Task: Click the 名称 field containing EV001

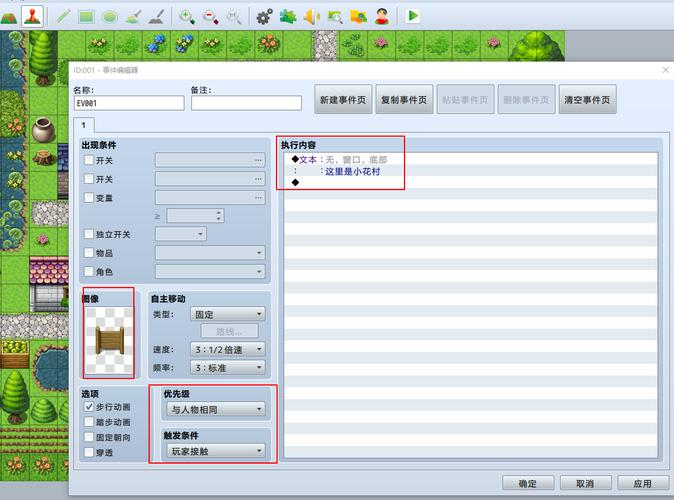Action: (129, 103)
